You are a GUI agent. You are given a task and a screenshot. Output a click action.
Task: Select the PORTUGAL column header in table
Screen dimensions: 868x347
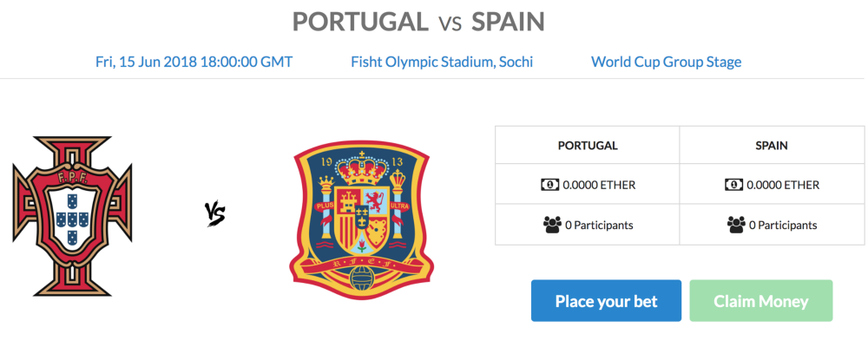(588, 146)
